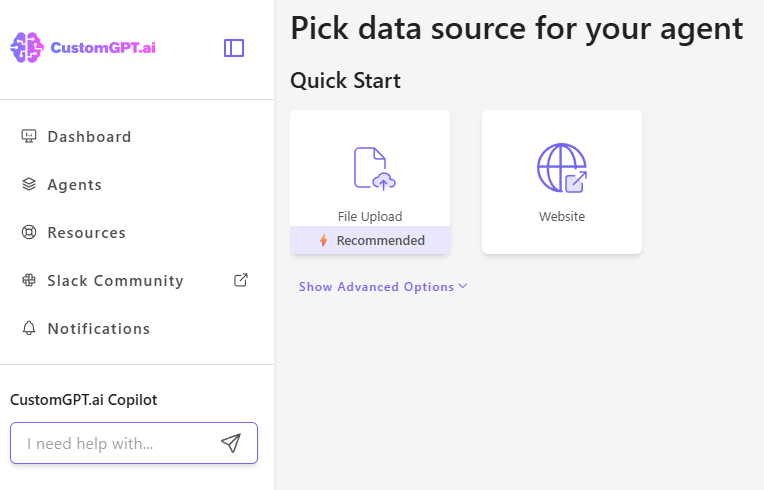
Task: Click the Notifications bell icon
Action: click(29, 329)
